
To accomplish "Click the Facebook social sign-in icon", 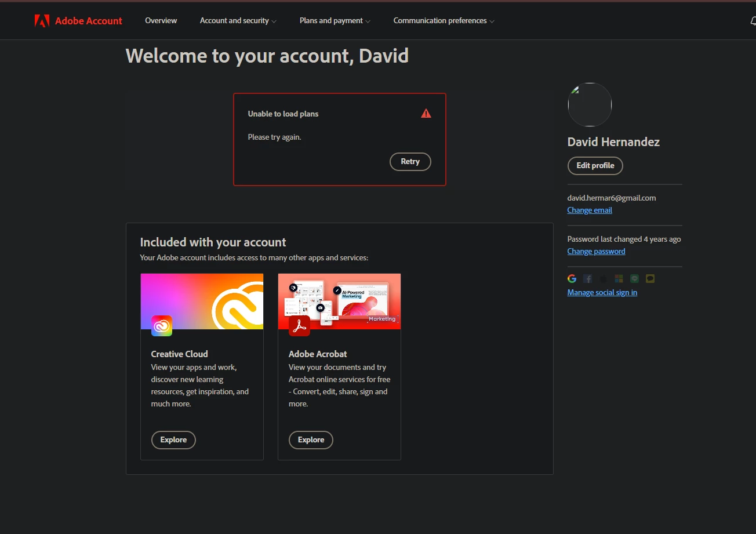I will [588, 278].
